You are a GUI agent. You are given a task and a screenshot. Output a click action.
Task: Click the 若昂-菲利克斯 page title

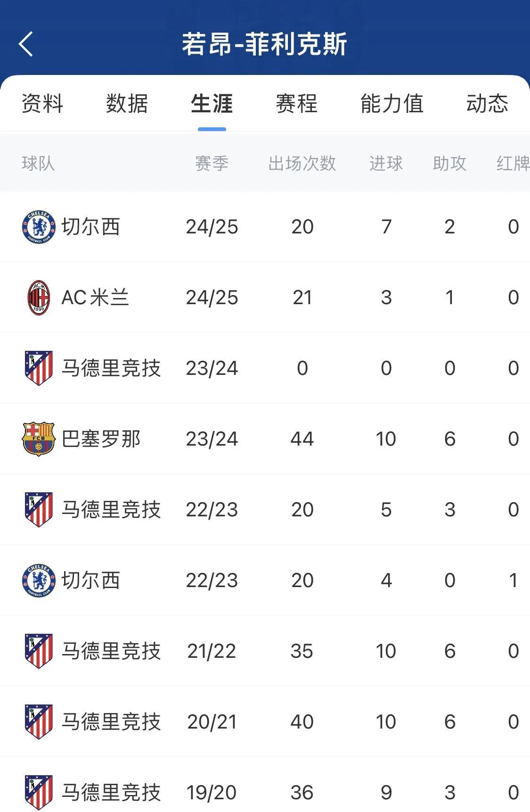click(x=265, y=44)
